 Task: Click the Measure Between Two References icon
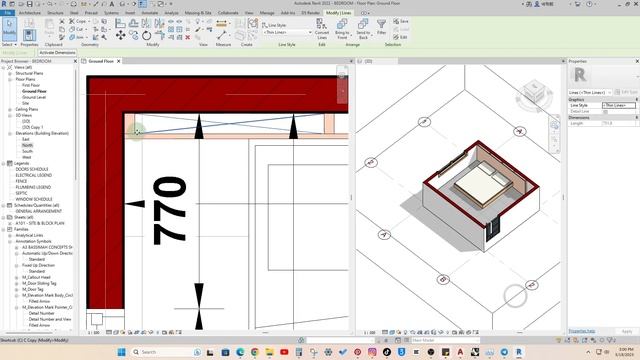point(222,36)
